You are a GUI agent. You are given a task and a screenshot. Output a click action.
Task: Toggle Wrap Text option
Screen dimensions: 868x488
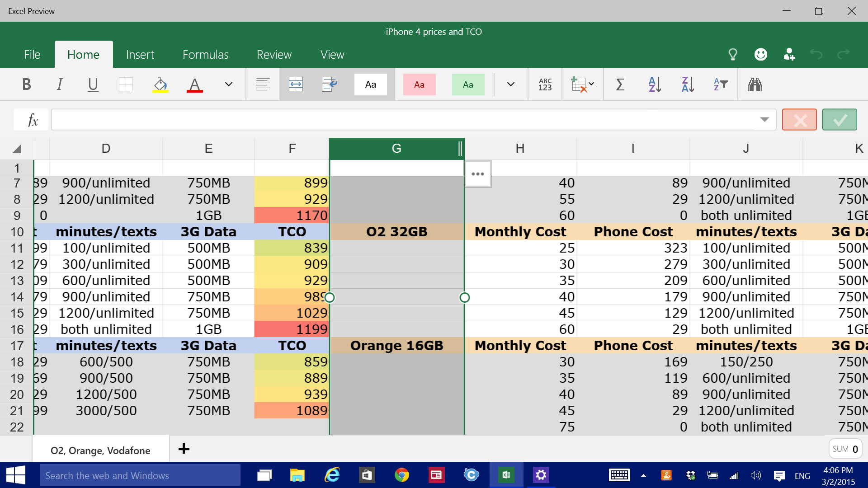[x=330, y=84]
